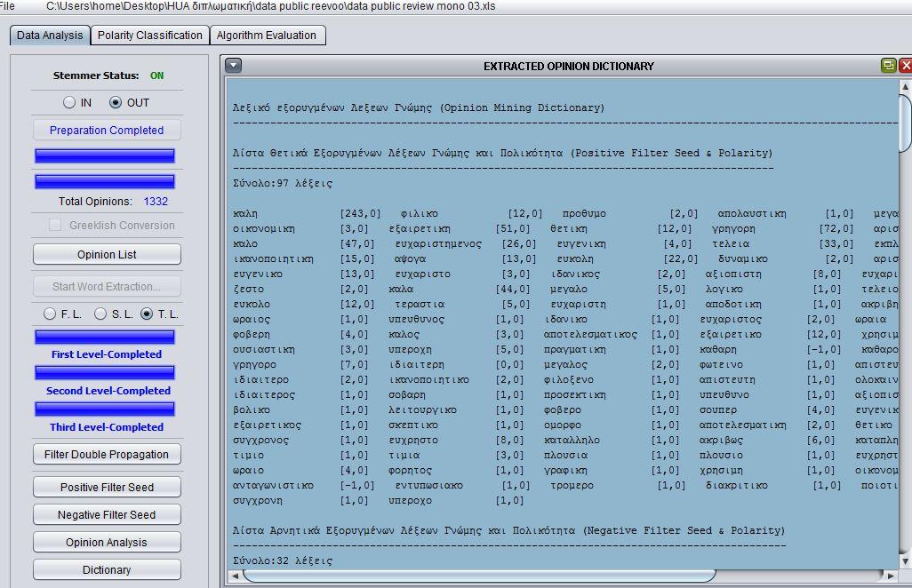Open the File menu
Viewport: 912px width, 588px height.
coord(8,6)
